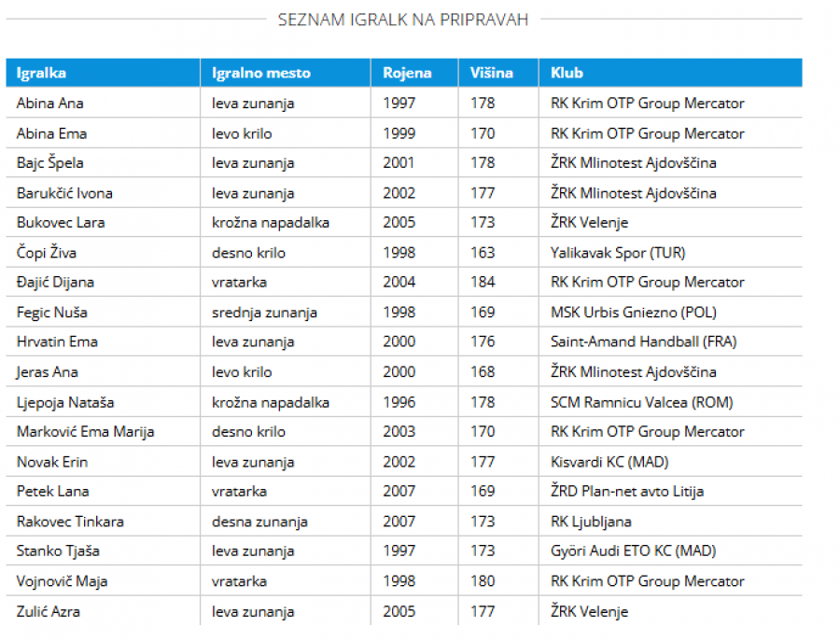
Task: Click Saint-Amand Handball (FRA) club cell
Action: point(644,342)
